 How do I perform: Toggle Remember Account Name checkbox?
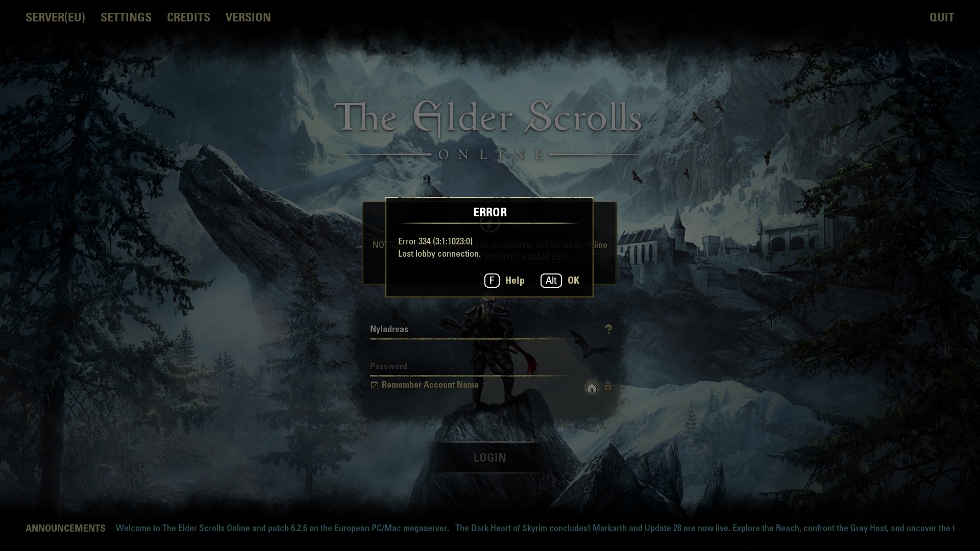coord(374,385)
